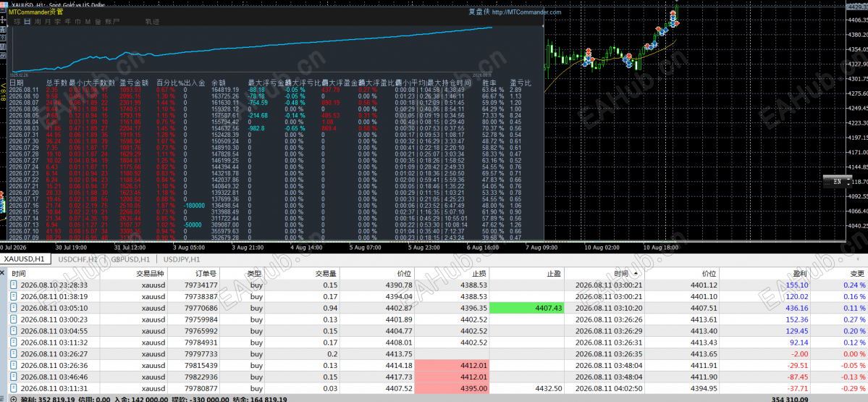The height and width of the screenshot is (402, 868).
Task: Click red stop-loss cell 4395.00
Action: [452, 389]
